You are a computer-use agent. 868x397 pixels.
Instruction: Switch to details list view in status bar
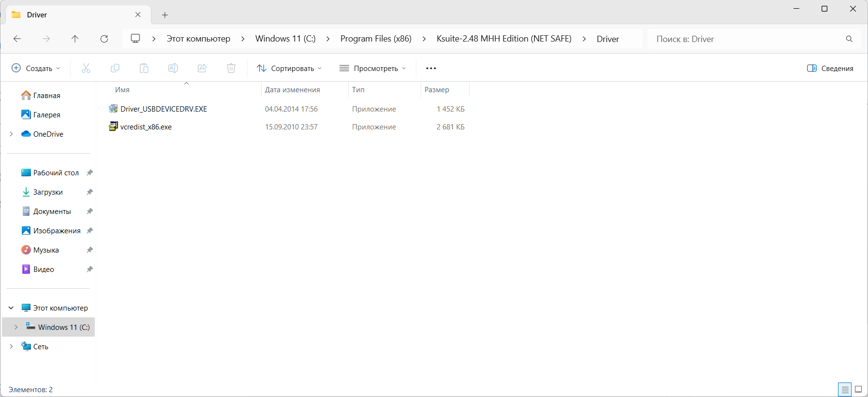pyautogui.click(x=845, y=389)
